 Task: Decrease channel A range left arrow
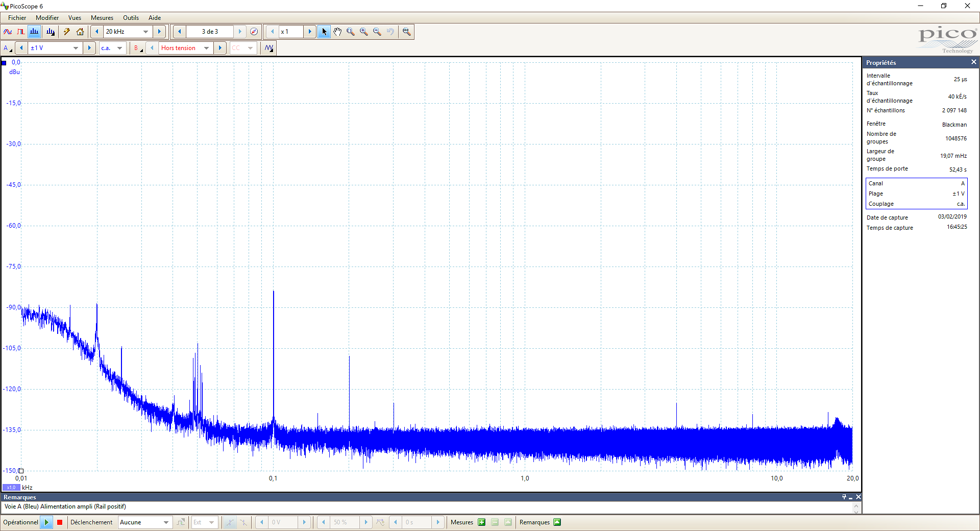pos(21,48)
